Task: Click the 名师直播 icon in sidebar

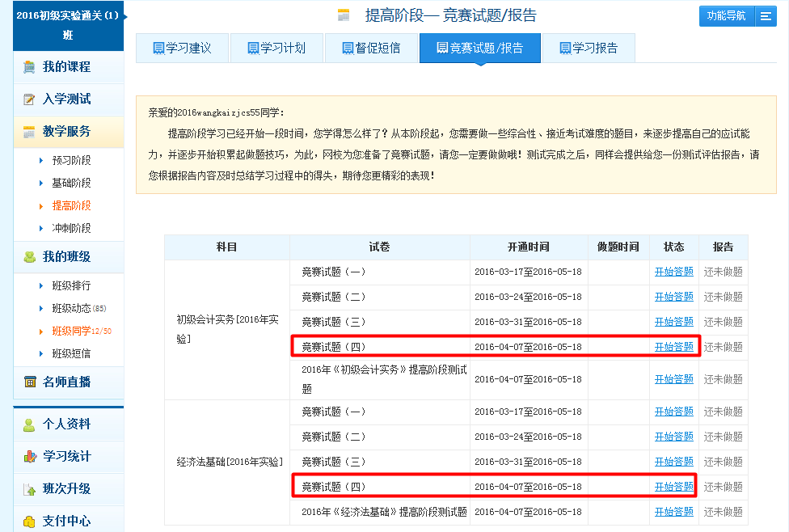Action: [x=30, y=382]
